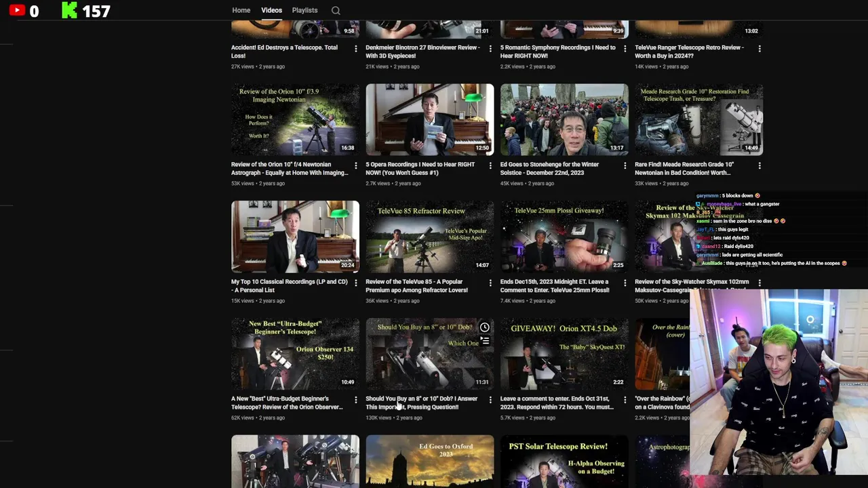Open title 'TeleVue Ranger Telescope Retro Review'
868x488 pixels.
(x=689, y=52)
